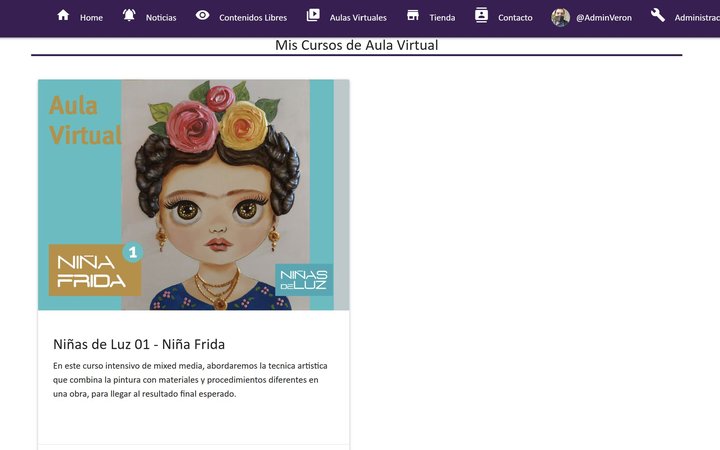Open Aulas Virtuales text in navbar
This screenshot has height=450, width=720.
pyautogui.click(x=358, y=18)
